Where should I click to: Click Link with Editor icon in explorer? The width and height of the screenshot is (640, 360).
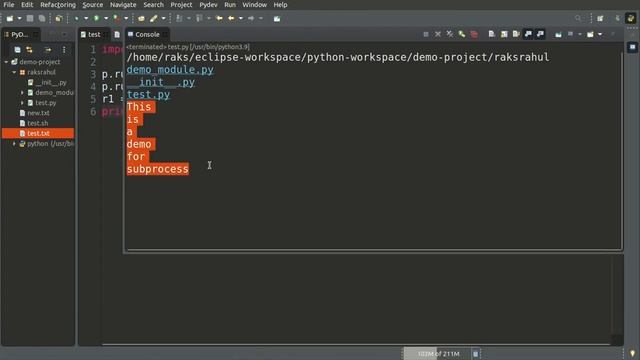coord(29,50)
